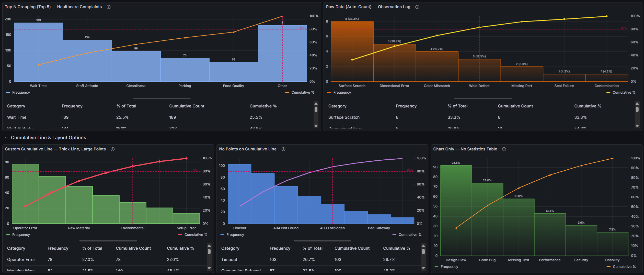The image size is (644, 275).
Task: Open info tooltip for Custom Cumulative Line panel
Action: [113, 149]
